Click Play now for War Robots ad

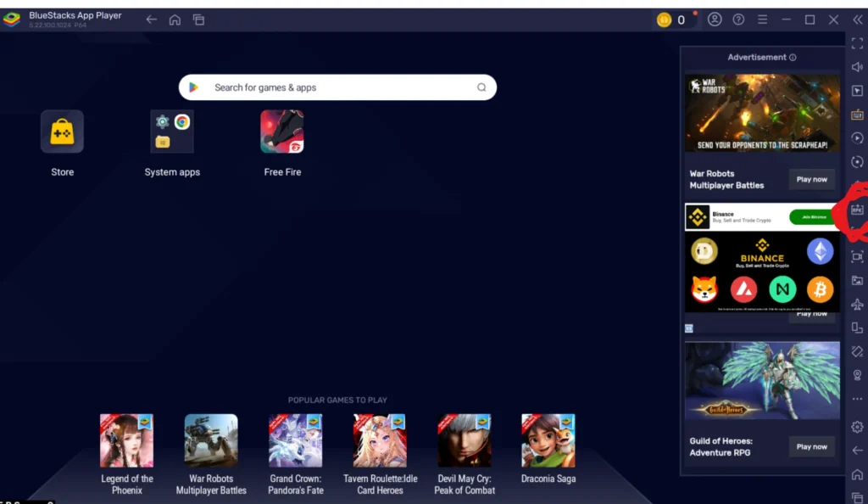(x=811, y=179)
